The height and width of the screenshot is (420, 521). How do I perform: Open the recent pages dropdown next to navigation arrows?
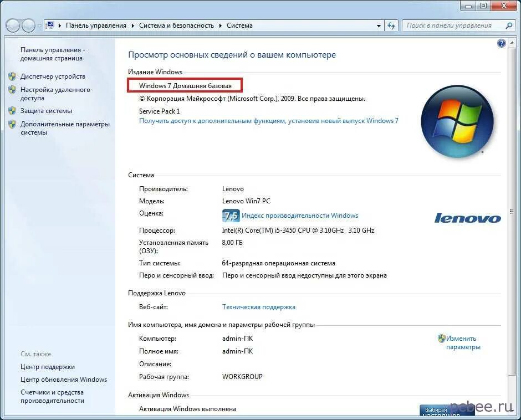pyautogui.click(x=39, y=25)
